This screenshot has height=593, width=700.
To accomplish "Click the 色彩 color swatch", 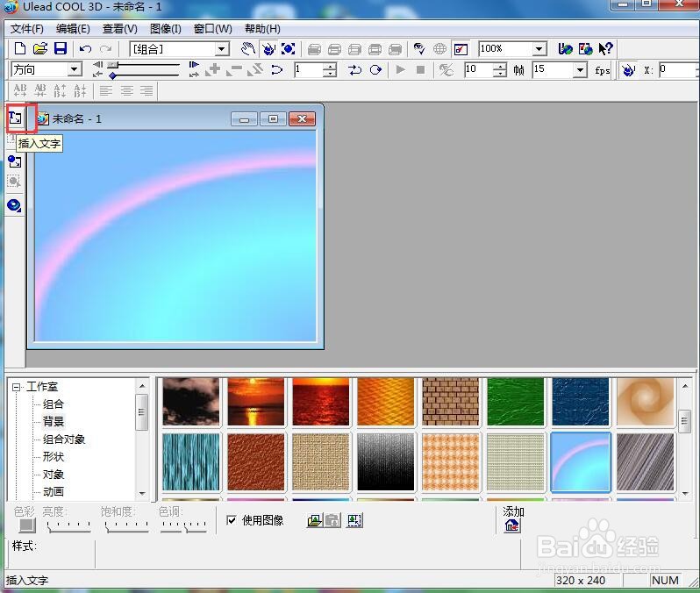I will [x=27, y=525].
